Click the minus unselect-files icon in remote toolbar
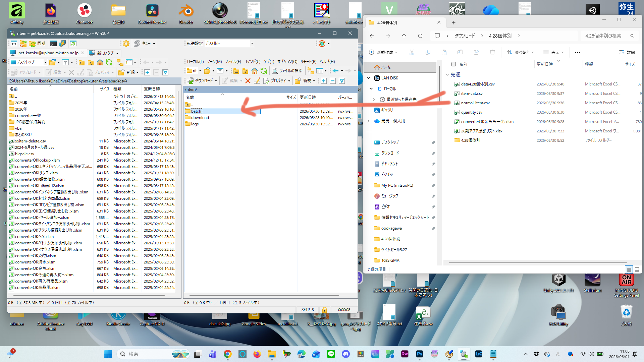Screen dimensions: 644x362 [x=333, y=81]
